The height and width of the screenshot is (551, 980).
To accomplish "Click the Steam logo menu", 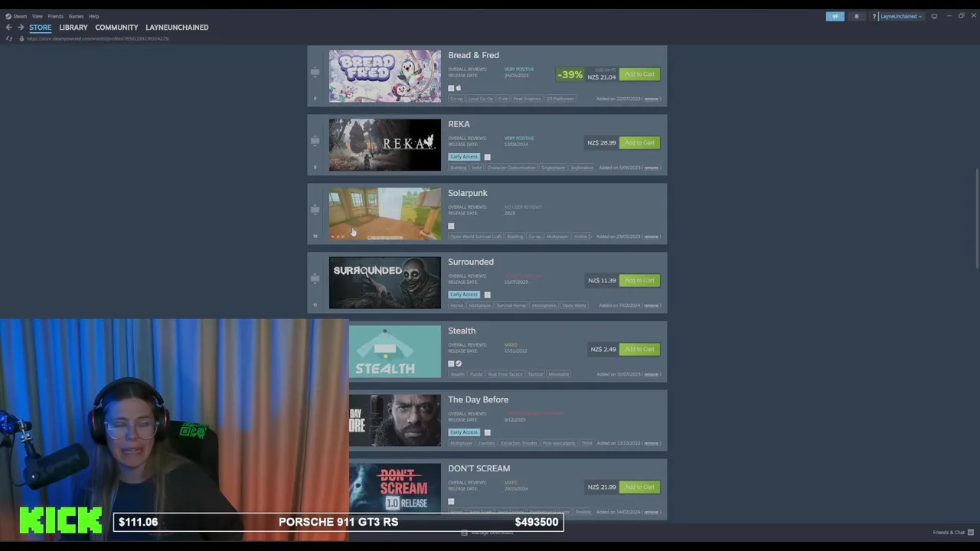I will (16, 16).
